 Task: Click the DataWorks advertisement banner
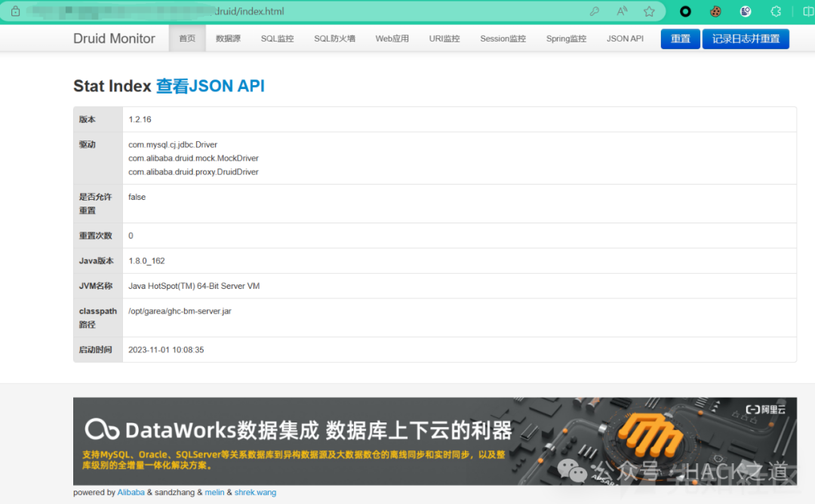435,441
